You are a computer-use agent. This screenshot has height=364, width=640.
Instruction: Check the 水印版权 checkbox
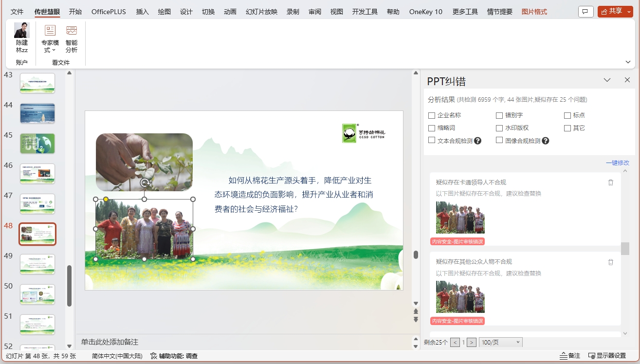tap(499, 128)
